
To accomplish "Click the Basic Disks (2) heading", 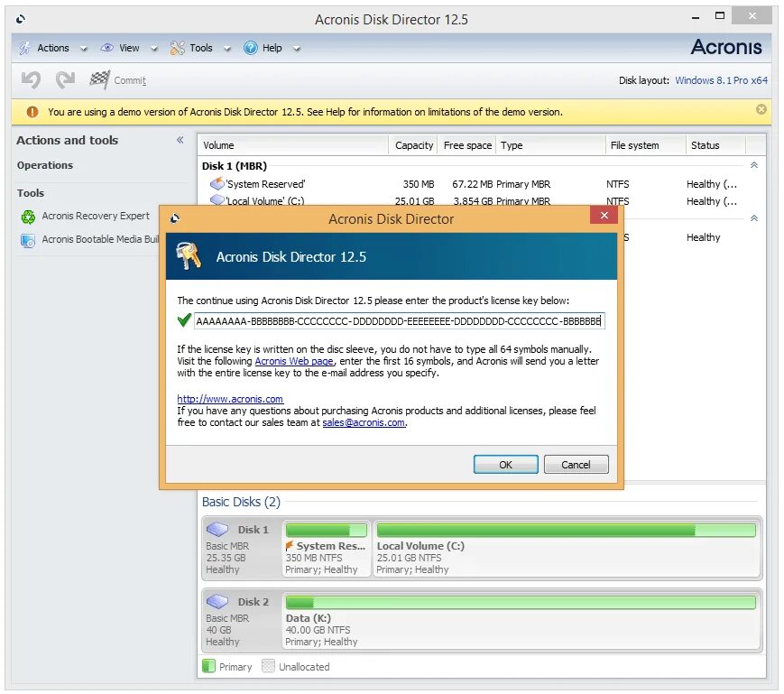I will pyautogui.click(x=241, y=502).
